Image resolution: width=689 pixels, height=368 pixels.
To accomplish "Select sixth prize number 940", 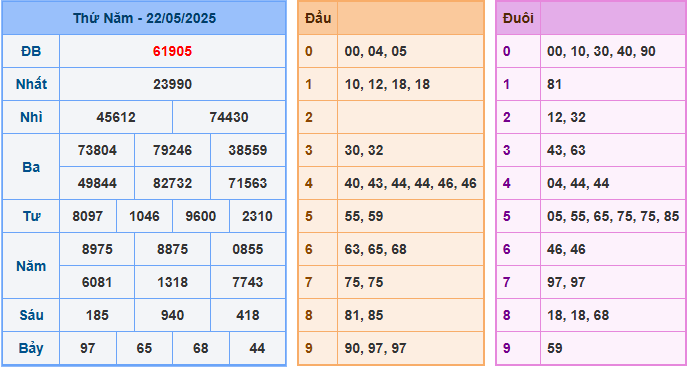I will click(x=172, y=315).
